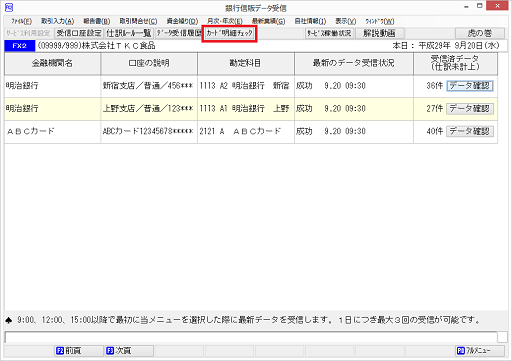
Task: Select the 勘定科目 column header
Action: click(246, 63)
